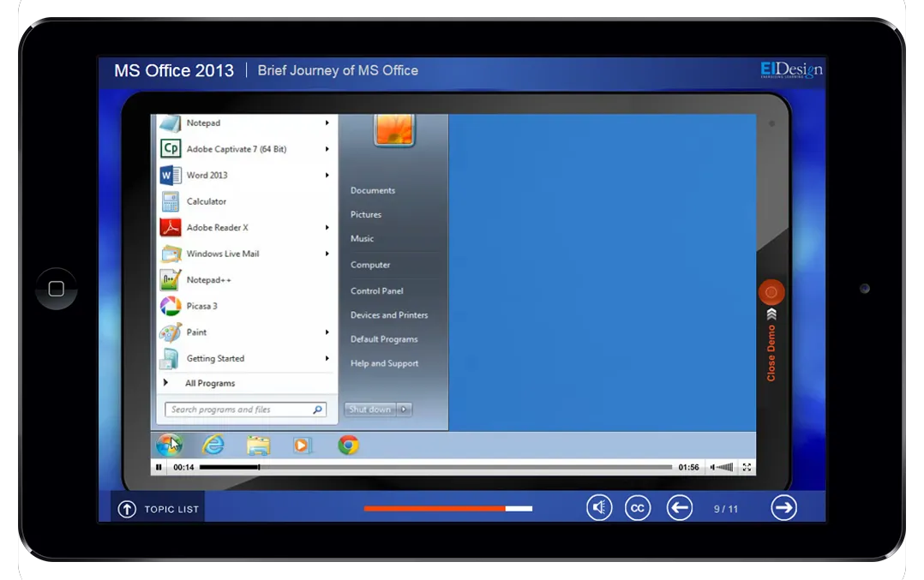The height and width of the screenshot is (580, 924).
Task: Mute the course audio
Action: (599, 507)
